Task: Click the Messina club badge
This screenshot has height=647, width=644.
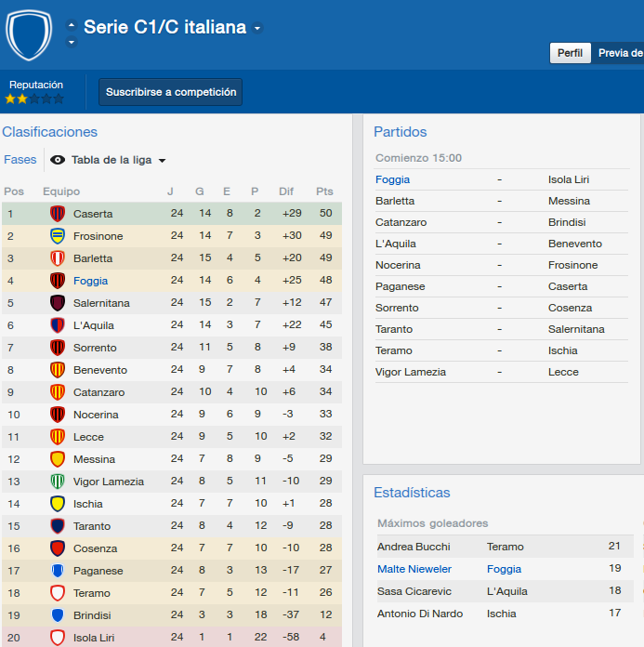Action: [x=58, y=459]
